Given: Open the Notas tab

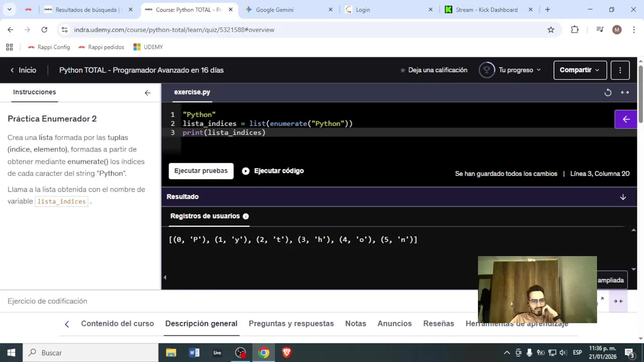Looking at the screenshot, I should pyautogui.click(x=356, y=324).
